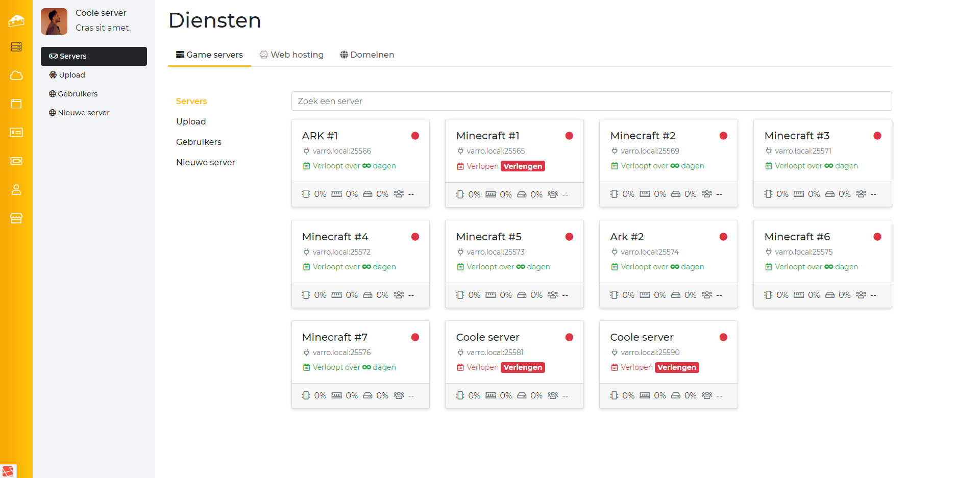This screenshot has width=980, height=478.
Task: Open Nieuwe server in the inner list
Action: [x=205, y=162]
